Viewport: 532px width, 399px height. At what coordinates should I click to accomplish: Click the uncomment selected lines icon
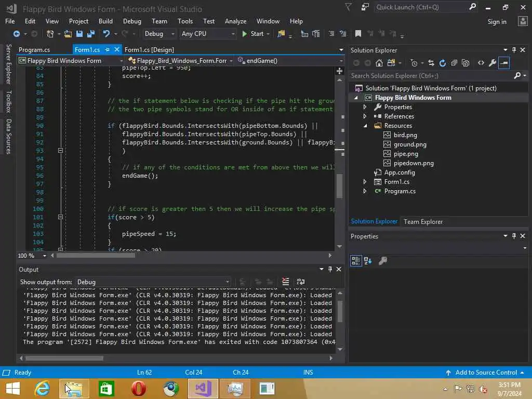[x=343, y=34]
